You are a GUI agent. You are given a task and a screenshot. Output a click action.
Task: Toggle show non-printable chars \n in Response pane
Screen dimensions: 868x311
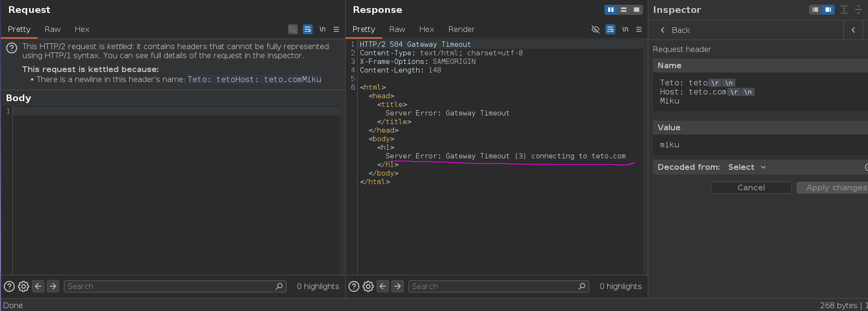[625, 30]
